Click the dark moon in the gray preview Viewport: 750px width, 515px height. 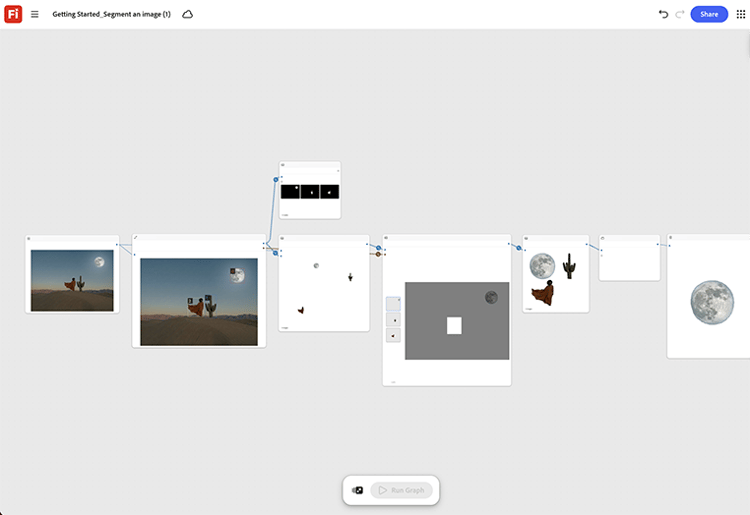[x=491, y=297]
